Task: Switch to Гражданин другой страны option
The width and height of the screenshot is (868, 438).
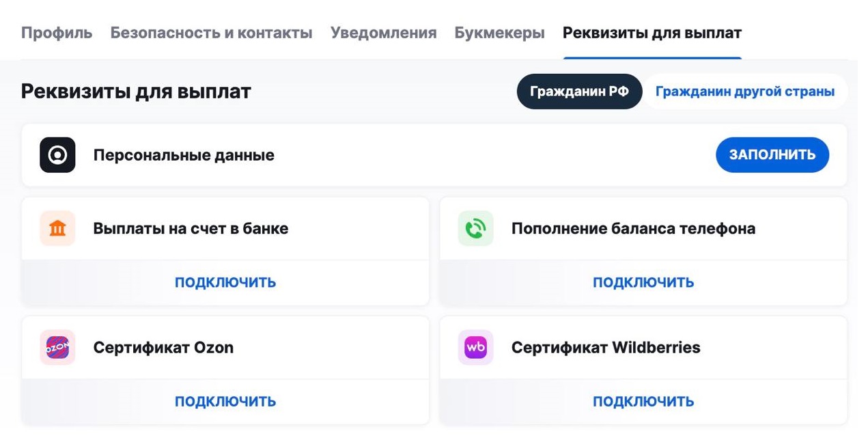Action: click(744, 92)
